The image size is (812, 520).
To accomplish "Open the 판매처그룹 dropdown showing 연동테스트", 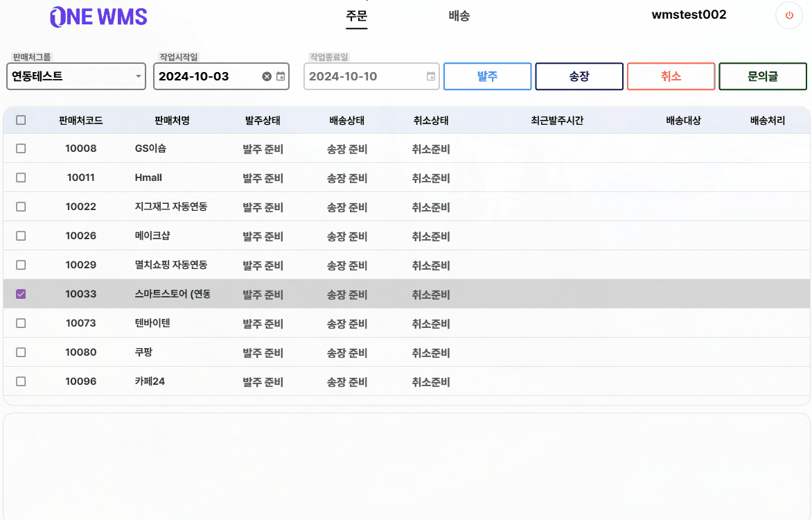I will [x=76, y=76].
